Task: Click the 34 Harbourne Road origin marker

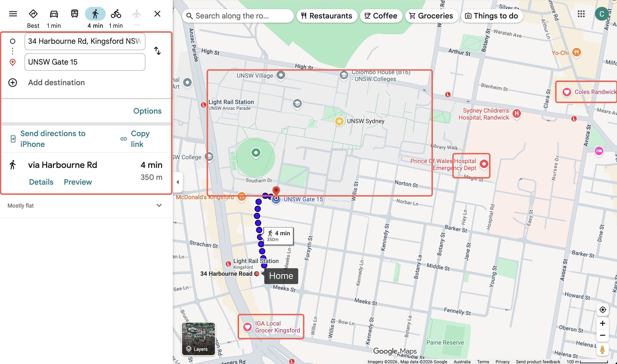Action: click(x=257, y=274)
